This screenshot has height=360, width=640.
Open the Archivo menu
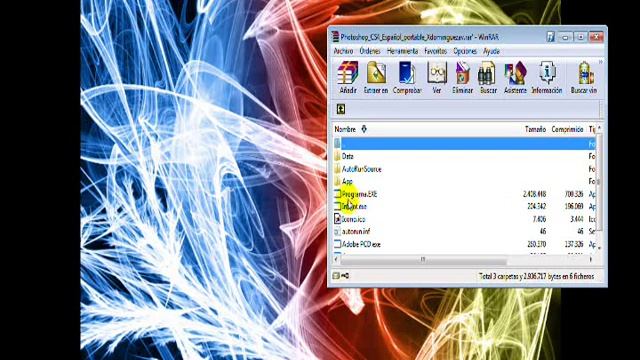343,51
